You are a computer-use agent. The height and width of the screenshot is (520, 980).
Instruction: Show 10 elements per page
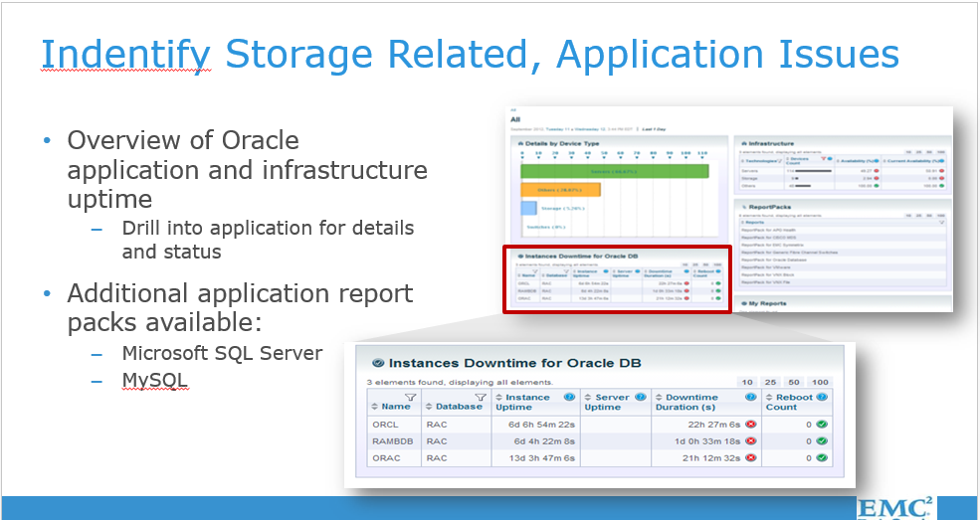pyautogui.click(x=747, y=382)
